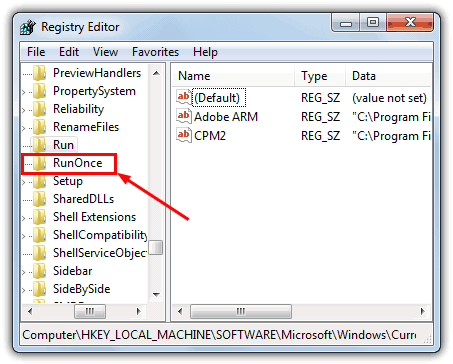Click the REG_SZ type of Adobe ARM

(320, 117)
